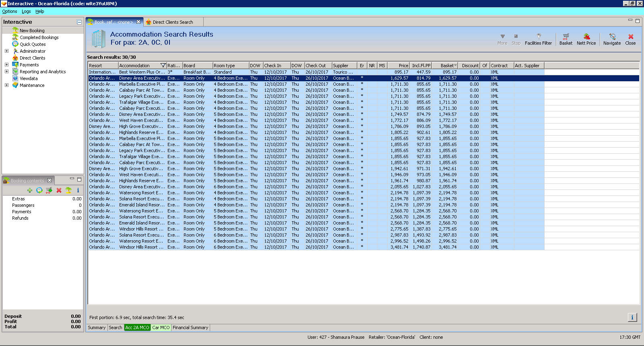Expand the Payments tree node
The image size is (644, 346).
tap(6, 65)
